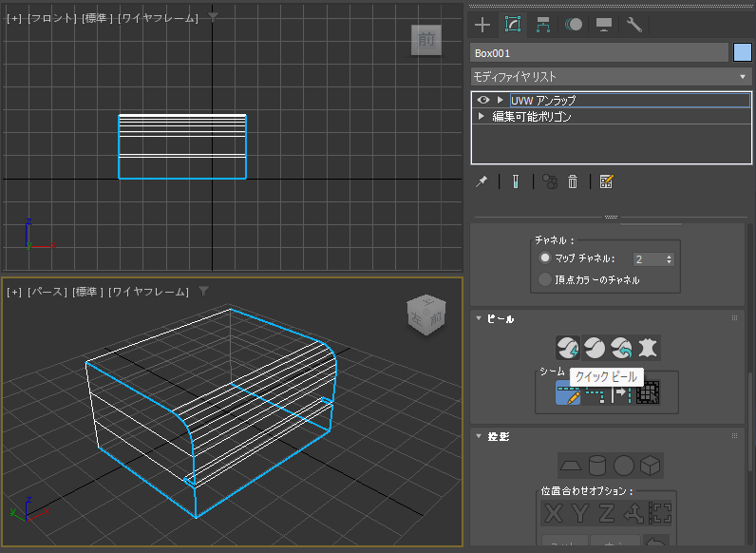Click the command panel vertical scrollbar
Image resolution: width=756 pixels, height=553 pixels.
tap(748, 422)
